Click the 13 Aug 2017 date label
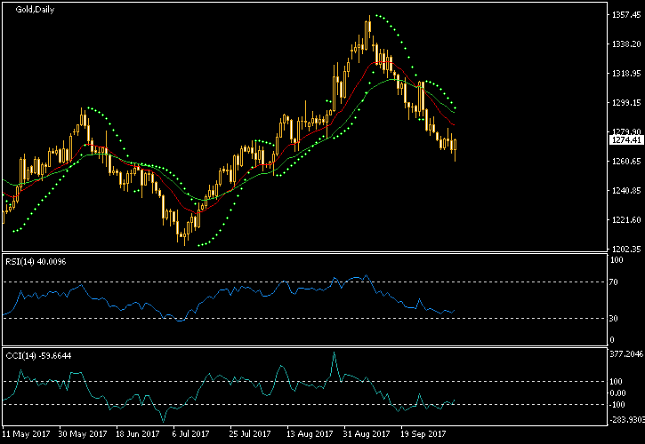Screen dimensions: 645x444 310,434
